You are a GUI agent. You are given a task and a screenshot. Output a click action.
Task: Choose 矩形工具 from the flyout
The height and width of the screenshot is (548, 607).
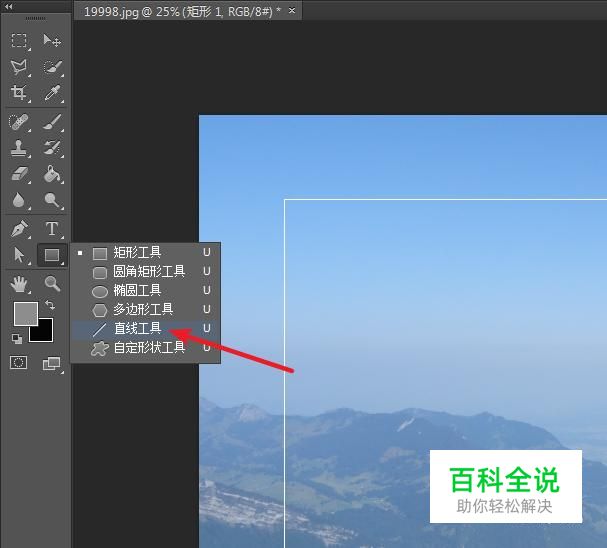(146, 253)
